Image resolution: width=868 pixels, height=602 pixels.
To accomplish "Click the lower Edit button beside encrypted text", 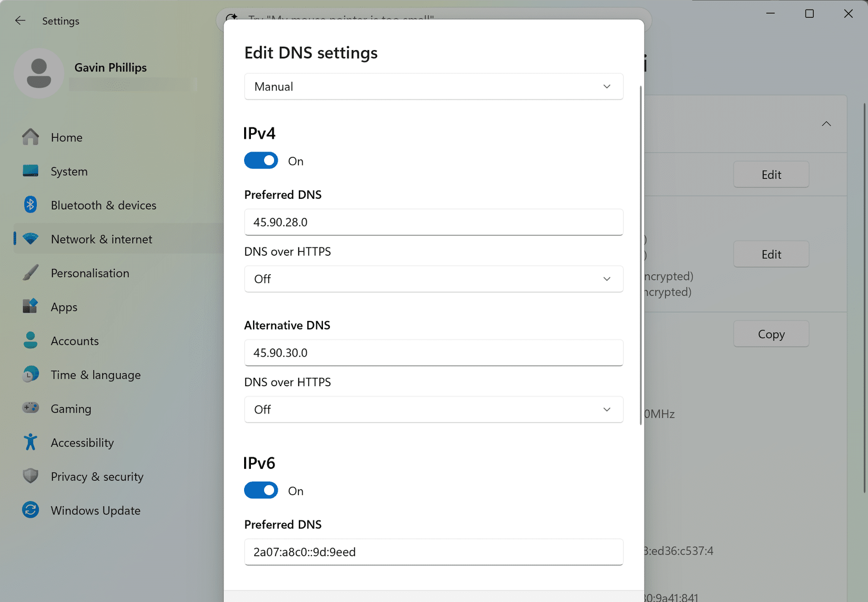I will pos(771,254).
